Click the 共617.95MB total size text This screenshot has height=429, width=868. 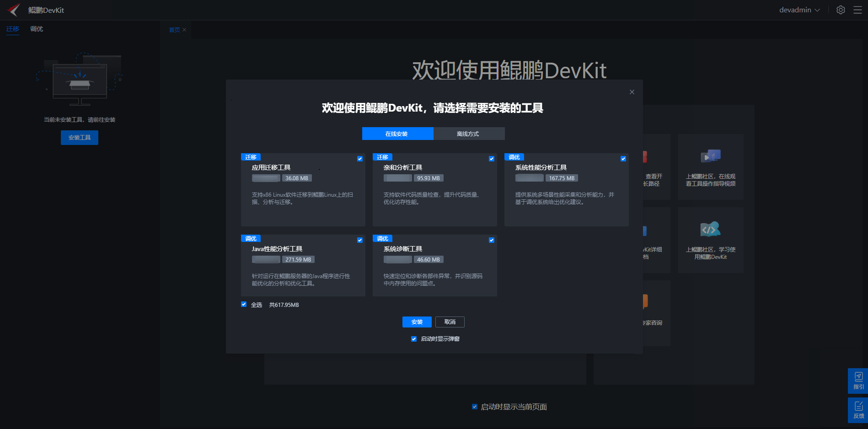click(284, 305)
